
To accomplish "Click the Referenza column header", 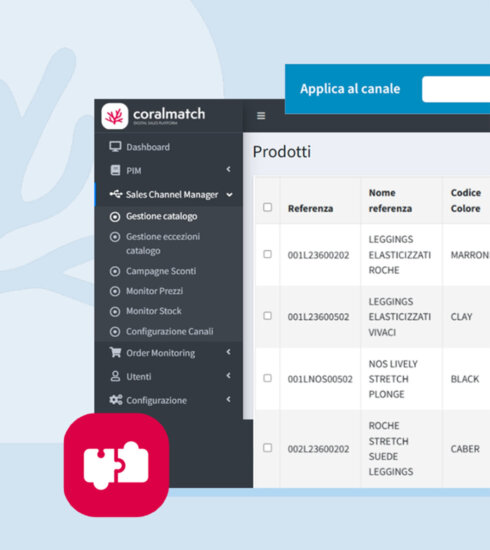I will click(x=310, y=209).
